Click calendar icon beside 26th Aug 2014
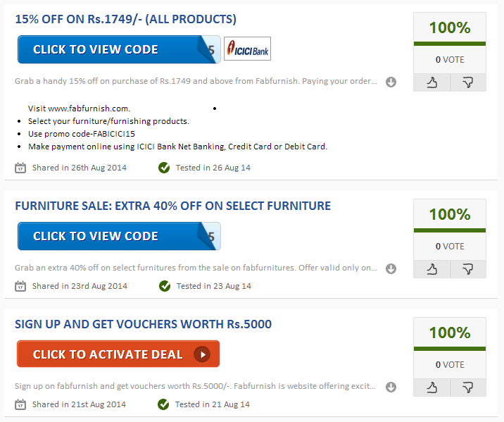The height and width of the screenshot is (422, 504). 20,168
